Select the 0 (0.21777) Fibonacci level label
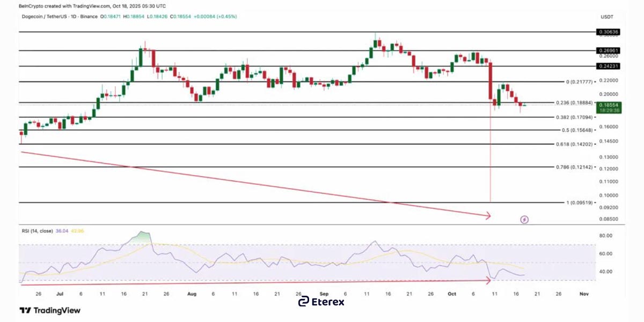The height and width of the screenshot is (322, 644). click(579, 82)
